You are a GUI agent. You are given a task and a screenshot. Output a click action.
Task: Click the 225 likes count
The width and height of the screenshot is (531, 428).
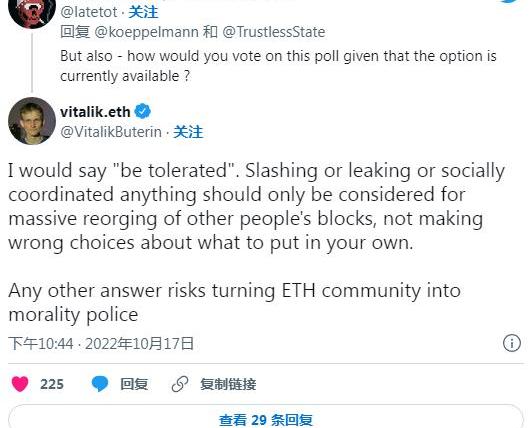(x=52, y=384)
